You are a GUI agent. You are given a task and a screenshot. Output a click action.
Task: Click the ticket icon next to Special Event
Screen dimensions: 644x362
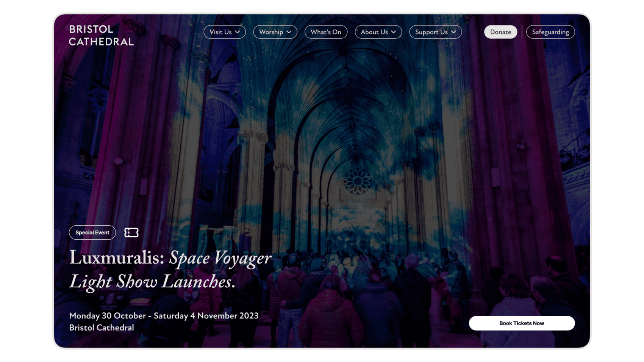coord(131,232)
